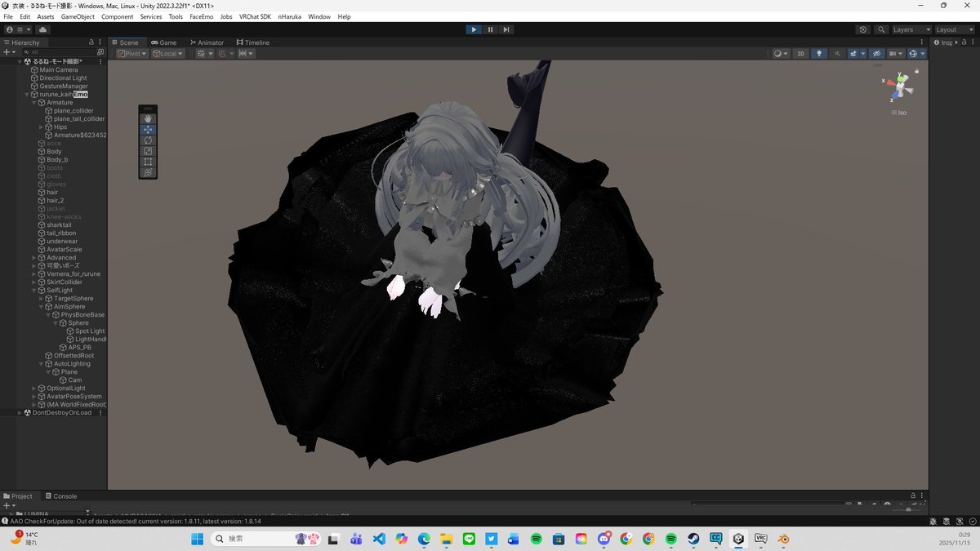Select AvatarPoseSystem in Hierarchy
The width and height of the screenshot is (980, 551).
tap(73, 396)
